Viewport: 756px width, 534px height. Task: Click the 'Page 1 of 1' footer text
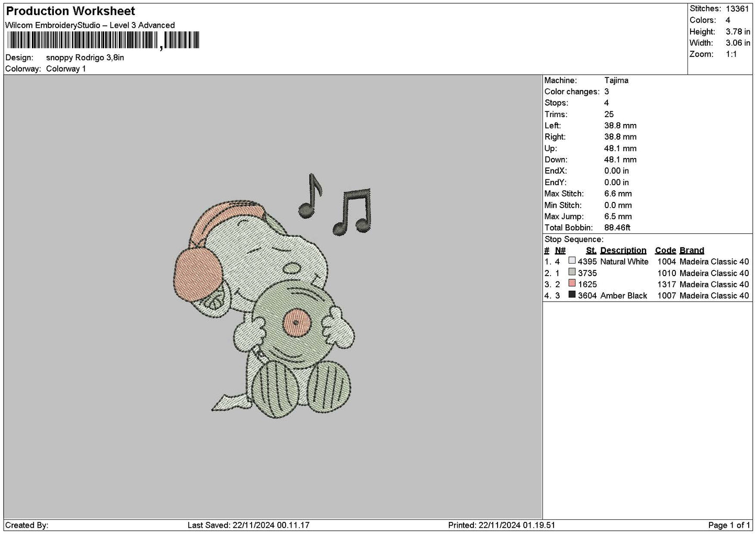729,525
